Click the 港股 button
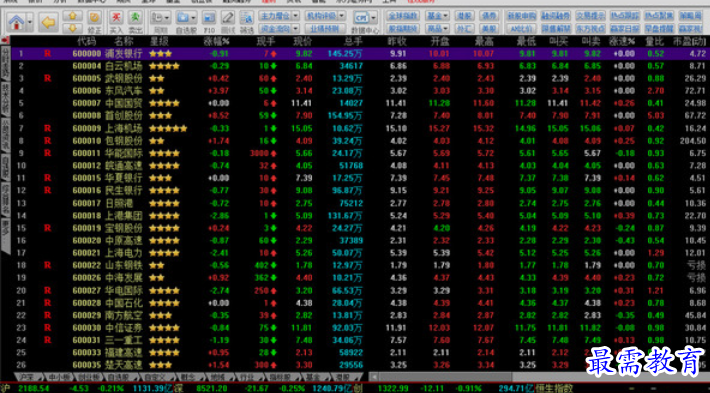 click(x=464, y=16)
